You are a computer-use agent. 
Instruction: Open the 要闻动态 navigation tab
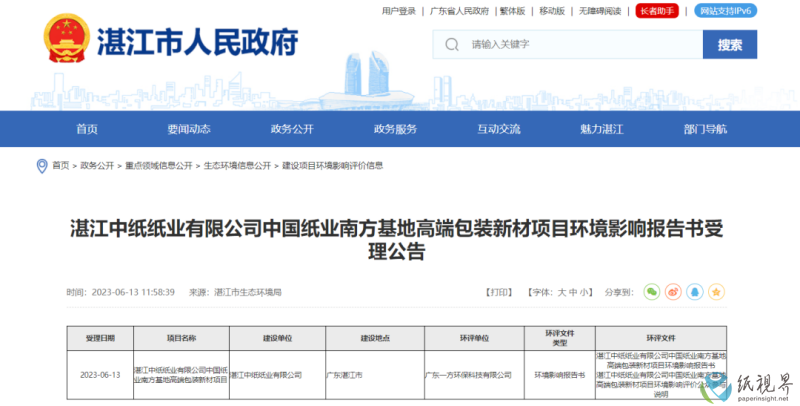pyautogui.click(x=189, y=129)
